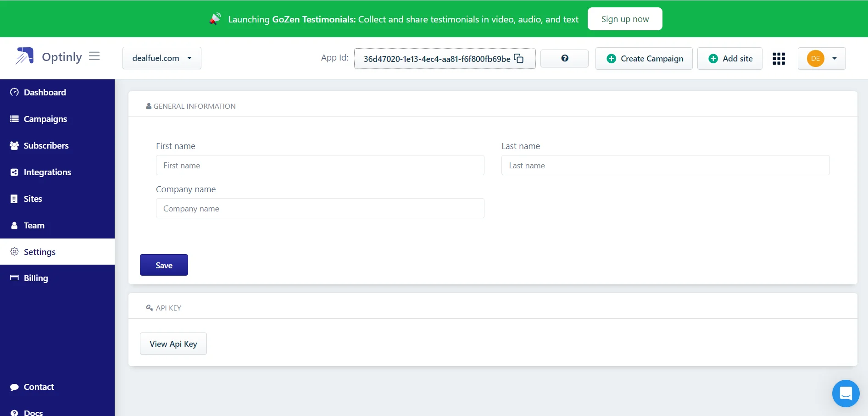Click the Sign up now button
This screenshot has height=416, width=868.
(x=625, y=19)
